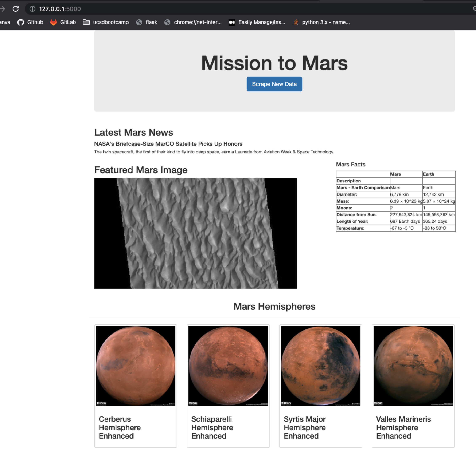This screenshot has width=476, height=450.
Task: Click the Valles Marineris Hemisphere image
Action: tap(413, 366)
